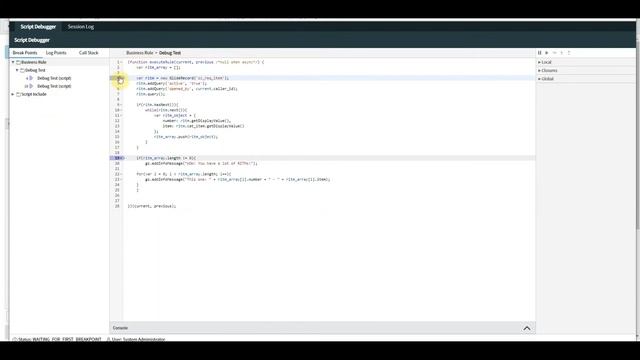Fold the for loop at line 22
This screenshot has height=360, width=640.
pos(122,174)
